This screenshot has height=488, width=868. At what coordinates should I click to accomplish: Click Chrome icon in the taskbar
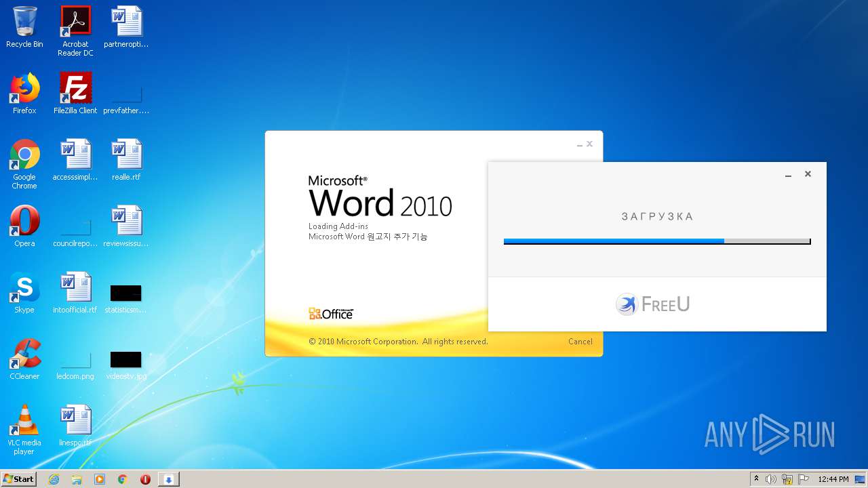coord(123,479)
